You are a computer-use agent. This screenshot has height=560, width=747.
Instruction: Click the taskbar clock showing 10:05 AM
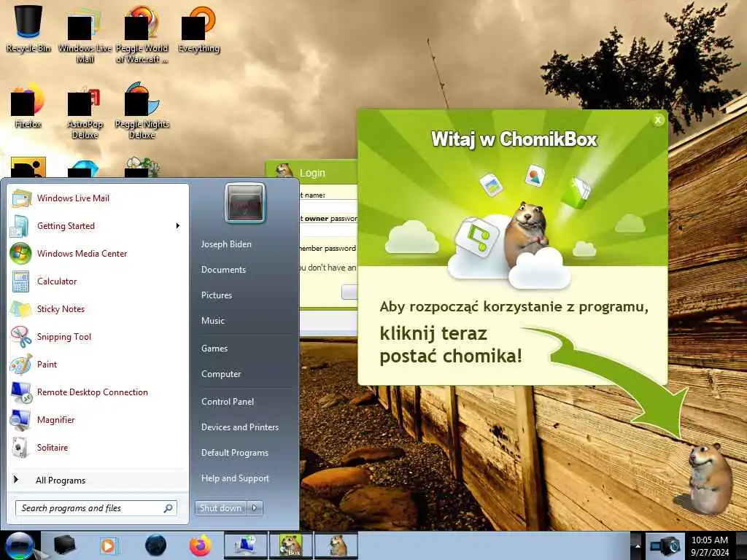pyautogui.click(x=710, y=545)
